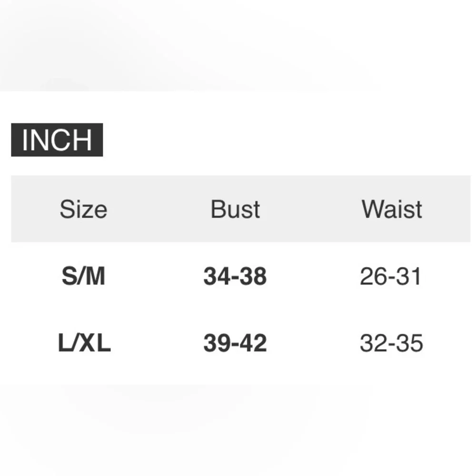This screenshot has width=476, height=476.
Task: Click the Waist column header
Action: pyautogui.click(x=392, y=209)
